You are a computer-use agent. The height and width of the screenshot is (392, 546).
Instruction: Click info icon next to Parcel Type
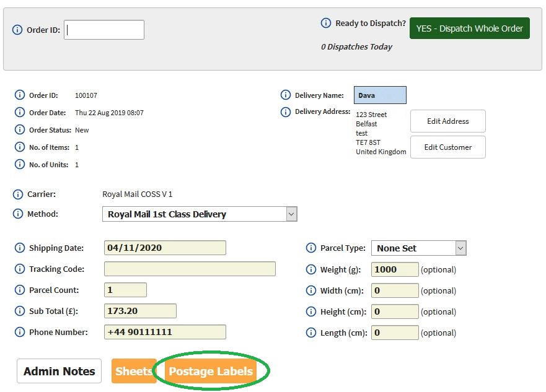311,248
